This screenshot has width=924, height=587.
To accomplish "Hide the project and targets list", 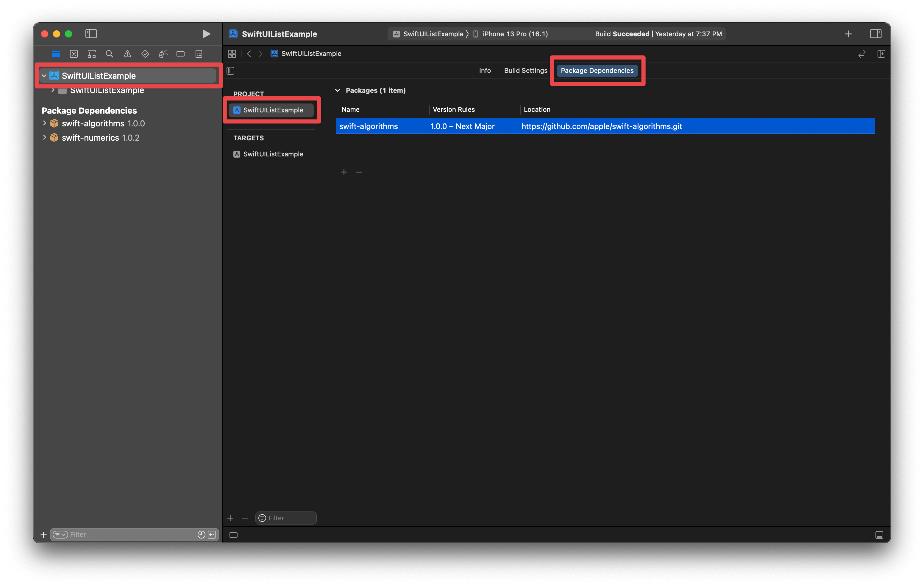I will (x=231, y=70).
